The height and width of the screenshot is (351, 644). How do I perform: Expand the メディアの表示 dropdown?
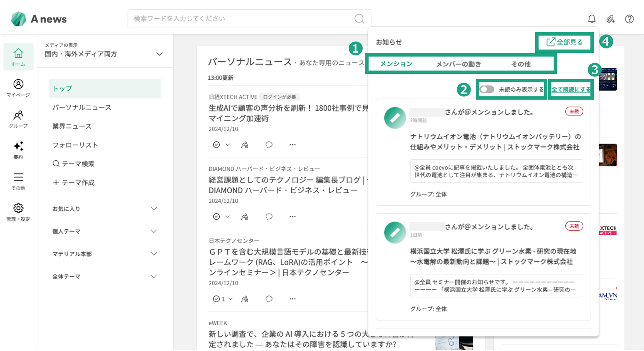159,54
